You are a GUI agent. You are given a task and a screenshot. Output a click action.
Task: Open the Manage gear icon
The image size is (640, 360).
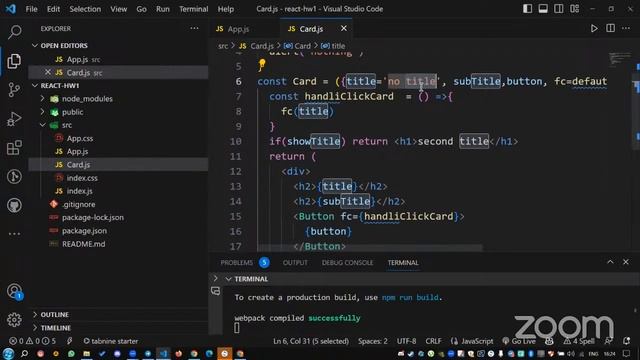coord(14,320)
